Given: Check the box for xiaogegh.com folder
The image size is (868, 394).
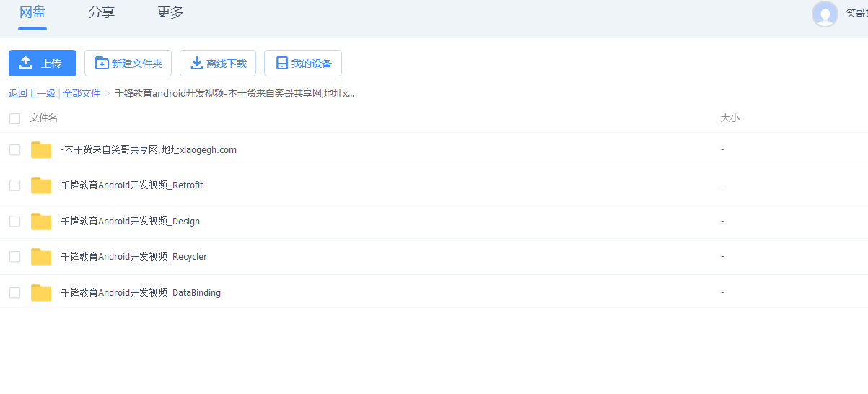Looking at the screenshot, I should [x=14, y=150].
